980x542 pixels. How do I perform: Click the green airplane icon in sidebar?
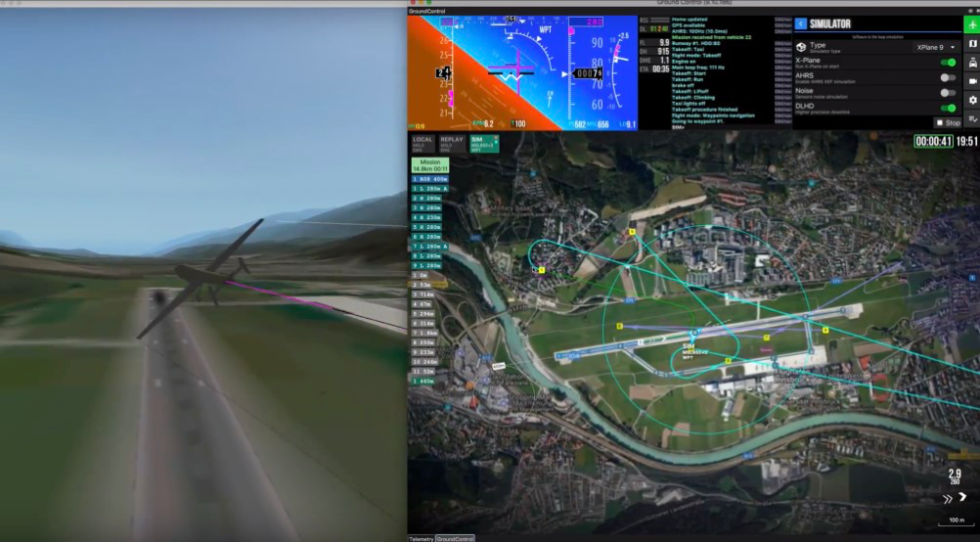point(972,23)
